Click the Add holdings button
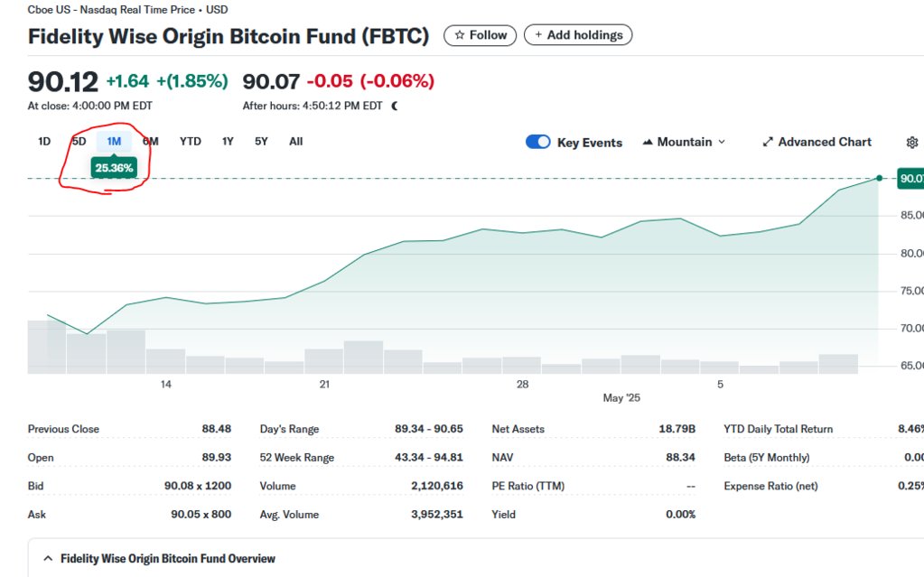The height and width of the screenshot is (577, 924). 578,35
